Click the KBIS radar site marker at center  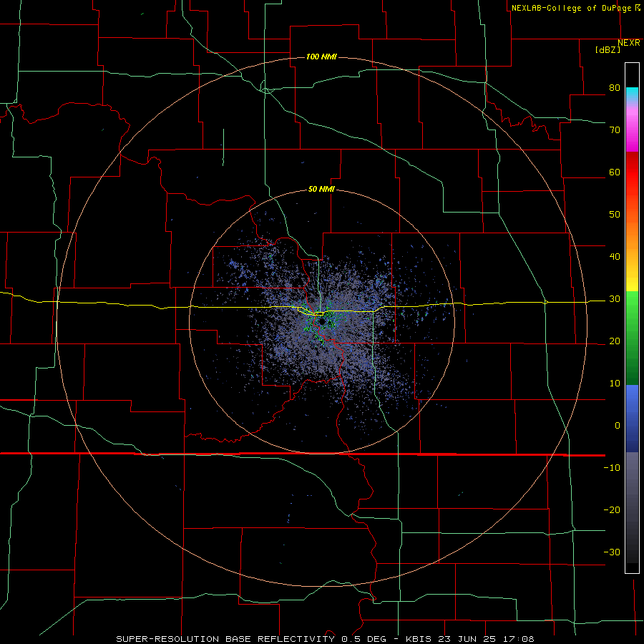coord(321,321)
